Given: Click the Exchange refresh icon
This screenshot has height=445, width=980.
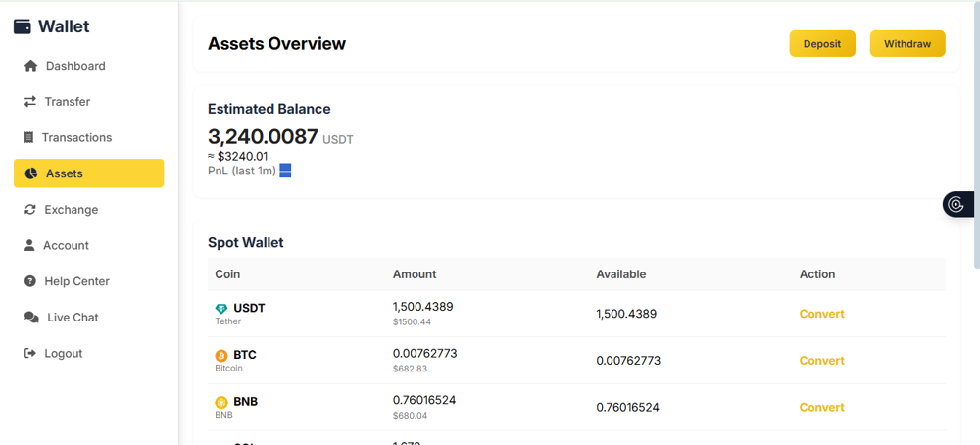Looking at the screenshot, I should coord(30,210).
